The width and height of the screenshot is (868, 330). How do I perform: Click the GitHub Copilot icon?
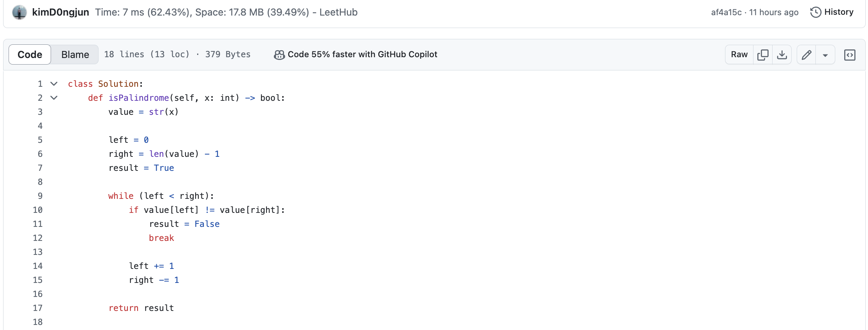pyautogui.click(x=279, y=55)
